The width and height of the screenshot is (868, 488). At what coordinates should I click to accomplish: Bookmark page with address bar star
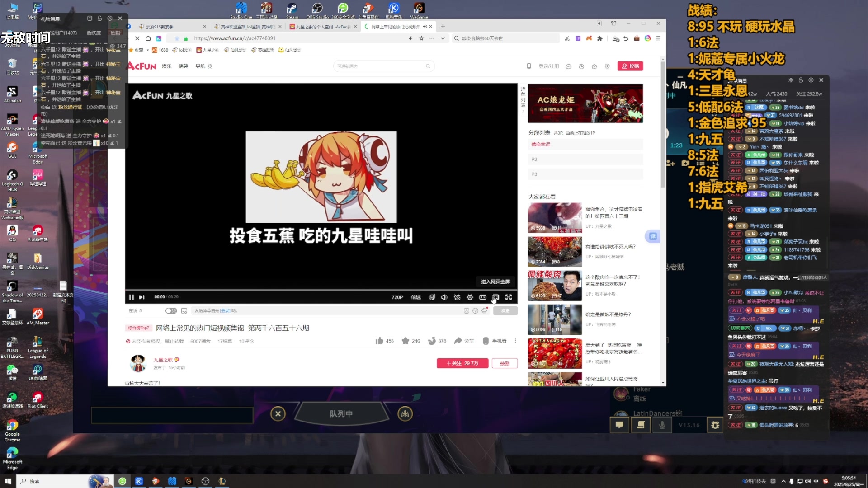click(421, 38)
